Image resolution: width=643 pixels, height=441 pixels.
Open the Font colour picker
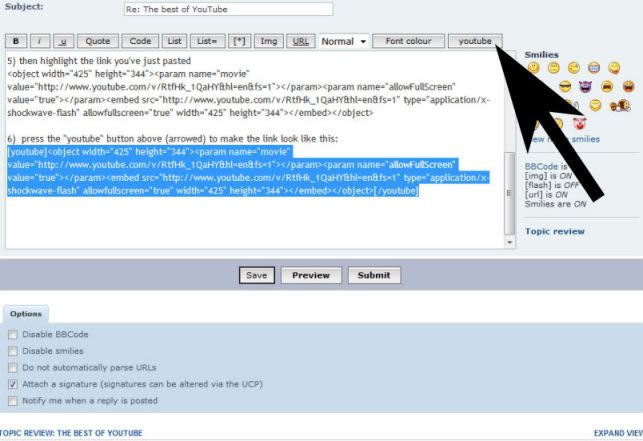pos(408,41)
